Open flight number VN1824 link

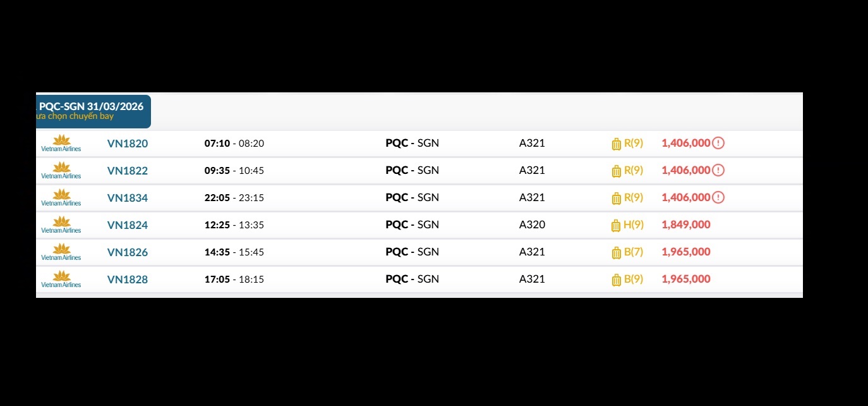coord(128,225)
